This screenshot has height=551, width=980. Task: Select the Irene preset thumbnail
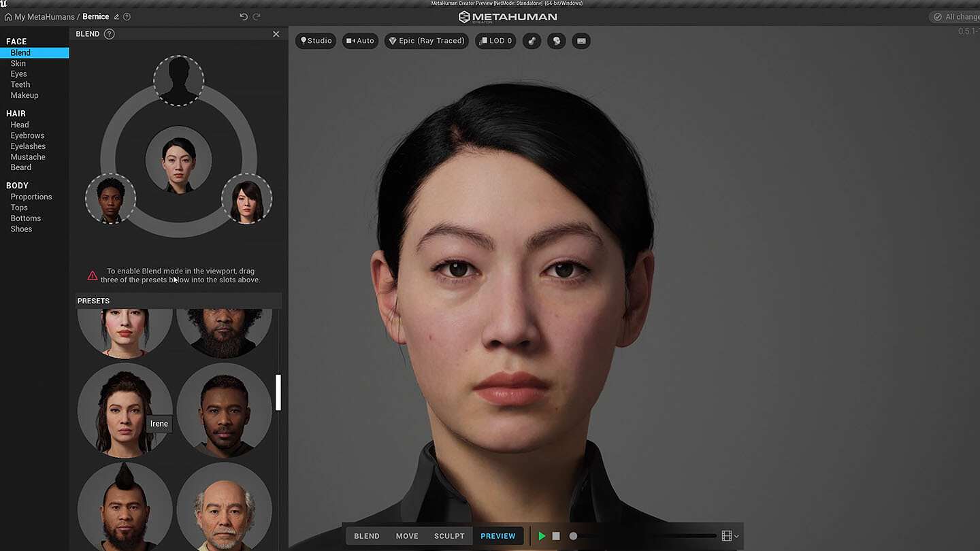pos(122,410)
